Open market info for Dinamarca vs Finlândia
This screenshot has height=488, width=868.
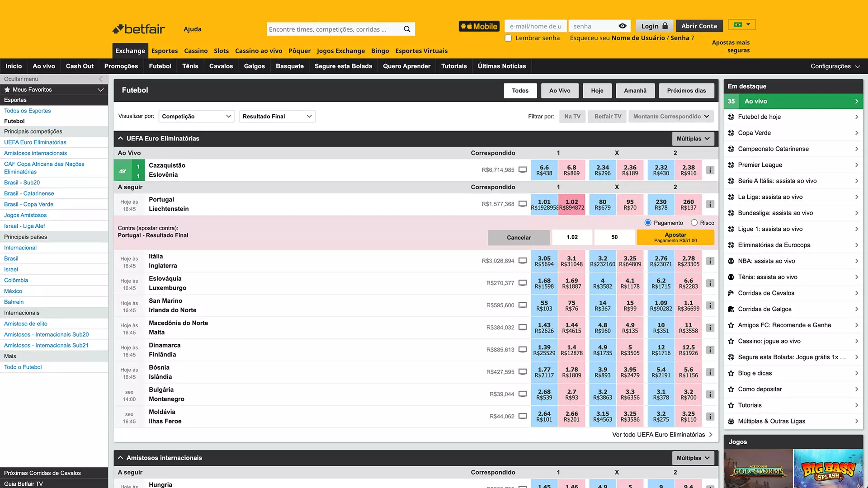point(710,350)
